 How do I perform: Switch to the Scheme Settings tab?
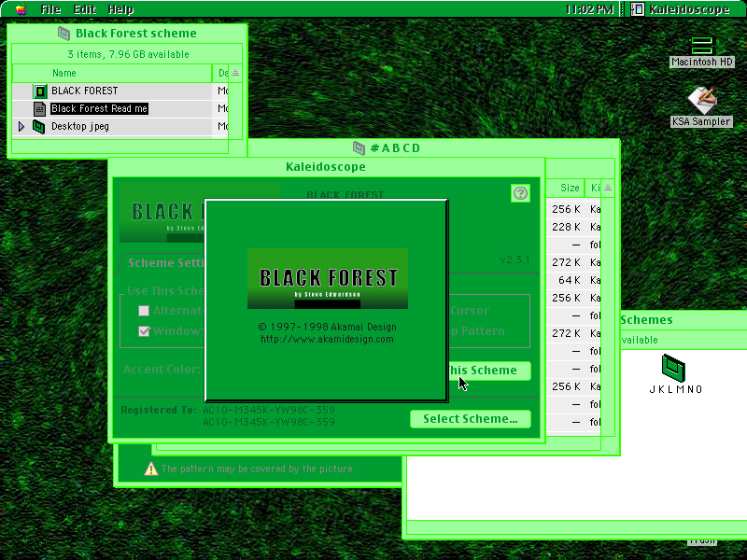pyautogui.click(x=164, y=263)
